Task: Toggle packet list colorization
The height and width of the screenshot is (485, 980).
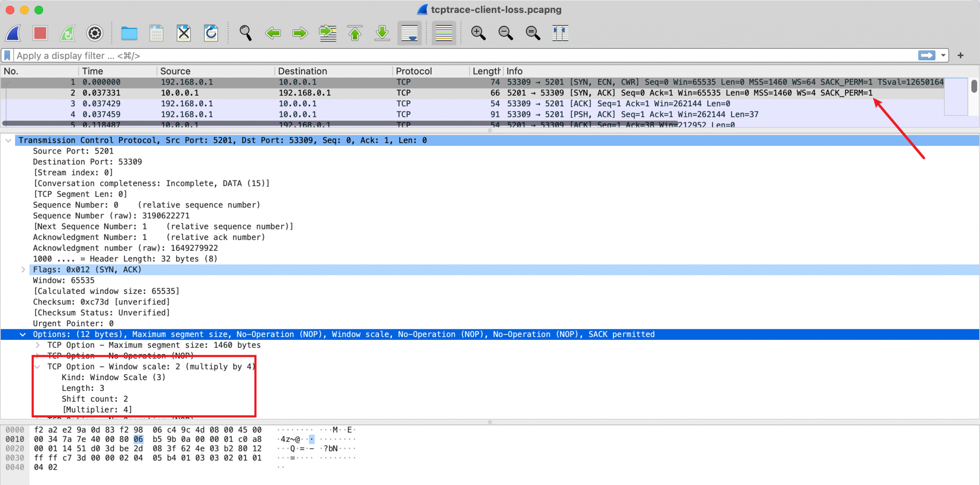Action: coord(444,33)
